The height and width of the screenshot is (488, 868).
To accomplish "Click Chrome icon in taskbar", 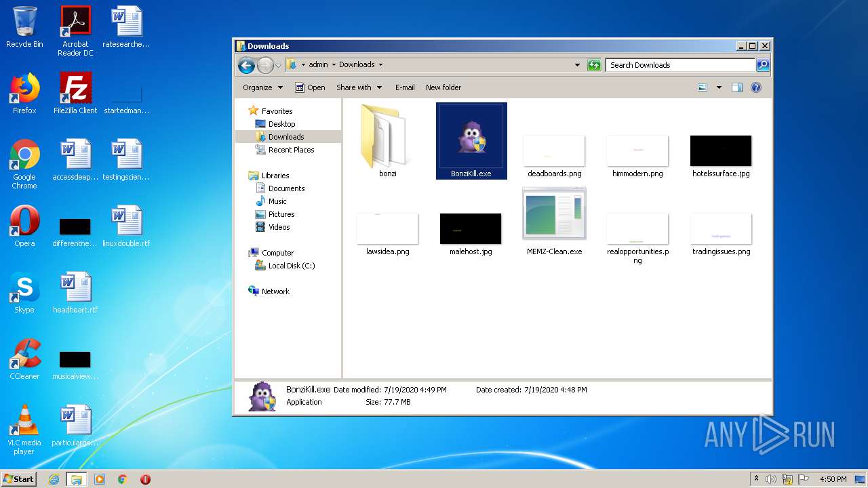I will click(122, 479).
